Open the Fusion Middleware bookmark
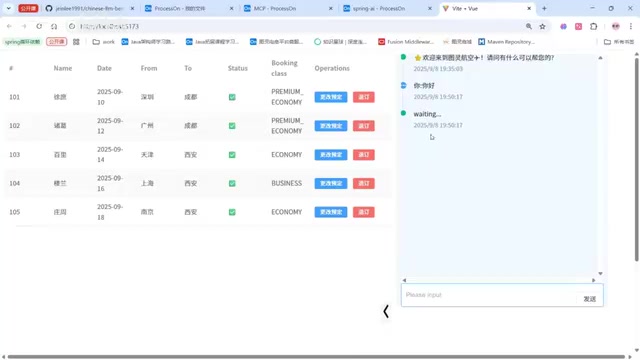This screenshot has height=360, width=640. pyautogui.click(x=406, y=42)
